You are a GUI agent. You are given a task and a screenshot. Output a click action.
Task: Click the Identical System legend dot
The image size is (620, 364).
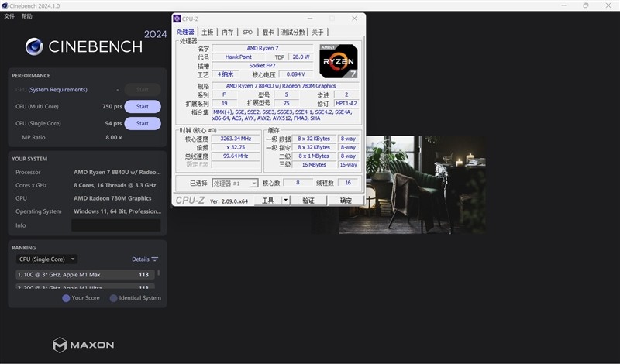[x=113, y=298]
